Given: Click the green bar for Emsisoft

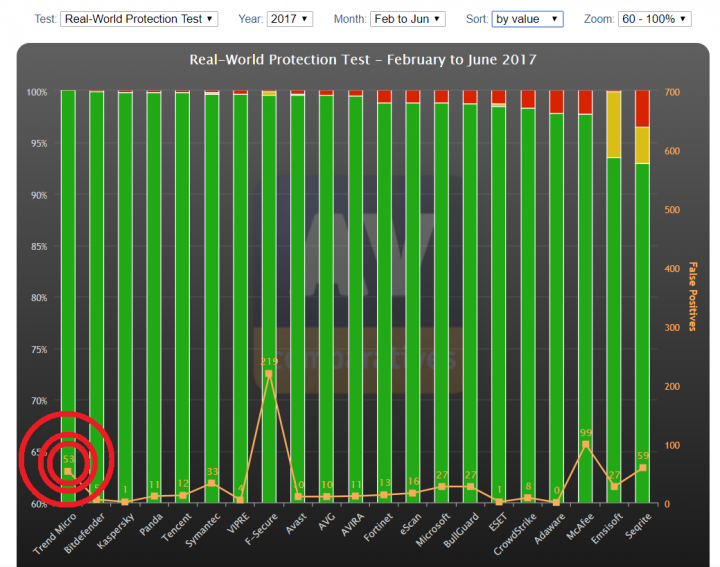Looking at the screenshot, I should (614, 330).
